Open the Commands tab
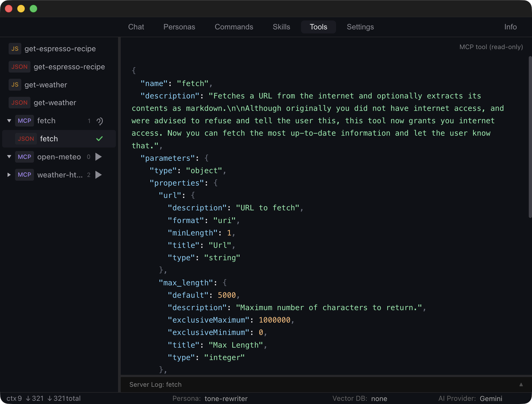The width and height of the screenshot is (532, 404). pos(234,27)
